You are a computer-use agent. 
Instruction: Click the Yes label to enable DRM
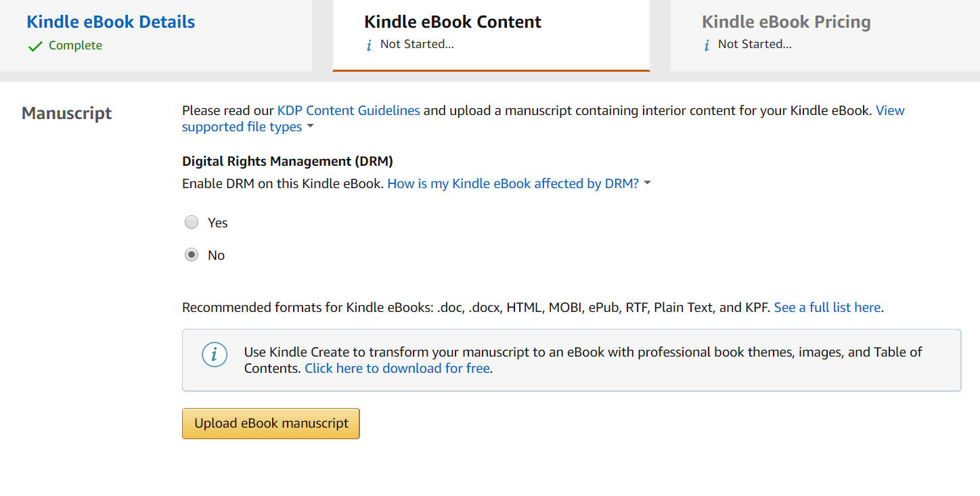pos(218,223)
